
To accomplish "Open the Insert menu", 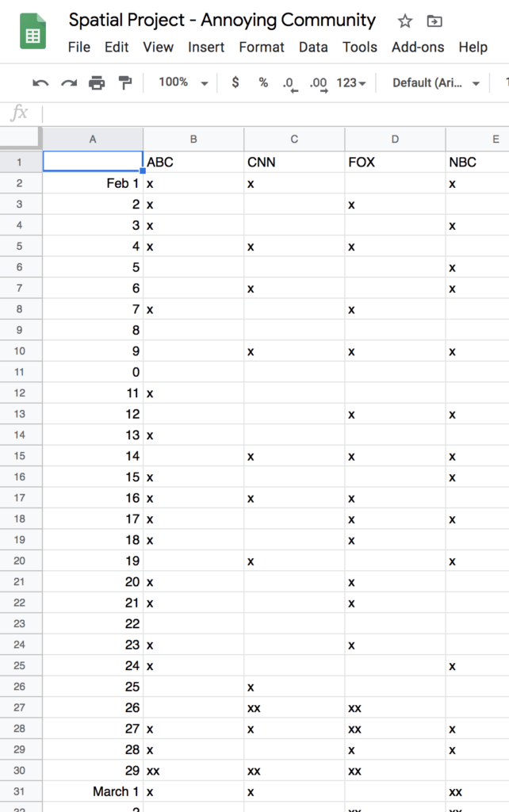I will tap(206, 47).
